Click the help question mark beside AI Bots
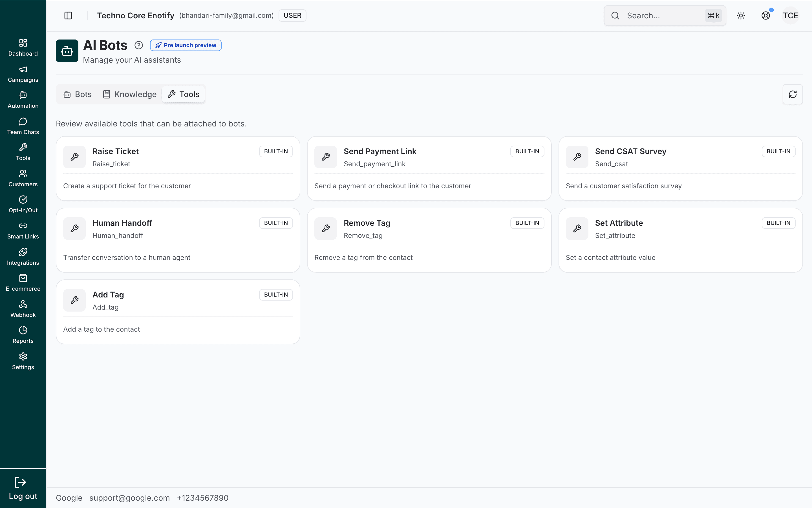This screenshot has height=508, width=812. coord(139,45)
